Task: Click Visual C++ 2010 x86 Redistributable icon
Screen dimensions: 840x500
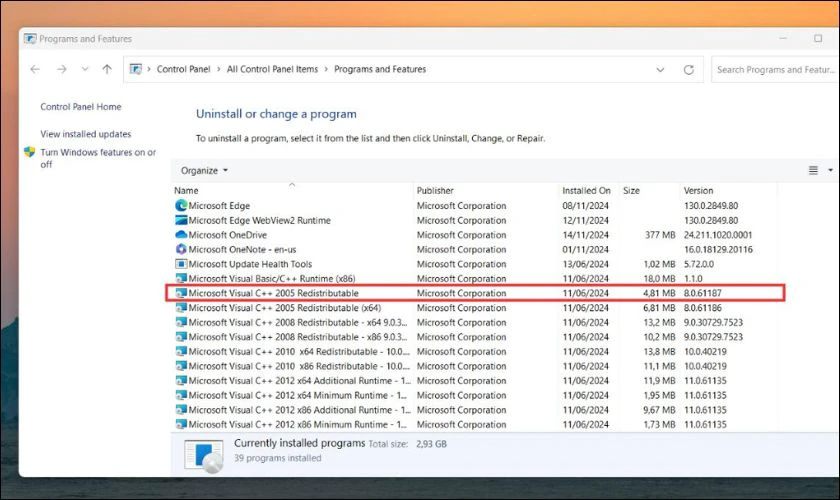Action: click(x=181, y=366)
